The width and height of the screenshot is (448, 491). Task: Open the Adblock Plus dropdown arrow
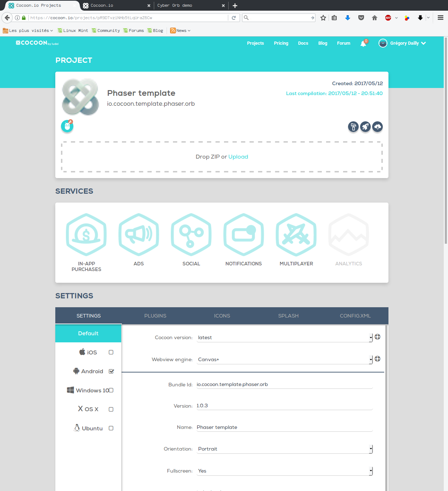tap(396, 18)
